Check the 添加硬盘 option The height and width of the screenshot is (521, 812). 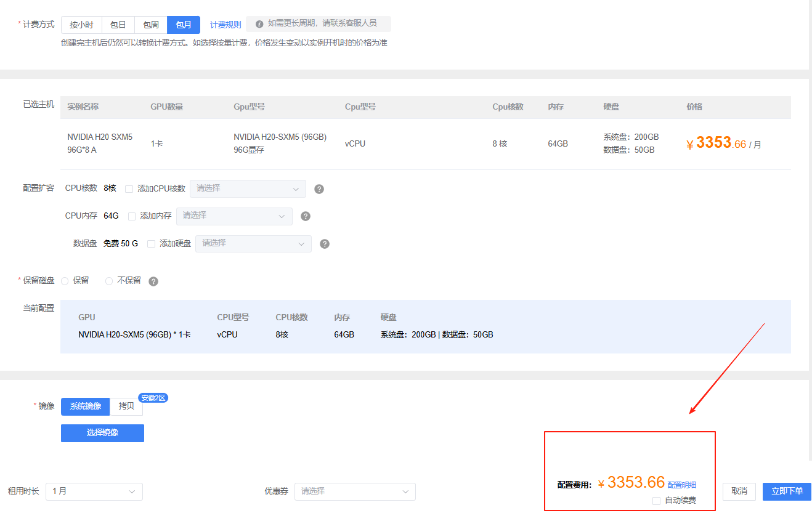[x=152, y=244]
